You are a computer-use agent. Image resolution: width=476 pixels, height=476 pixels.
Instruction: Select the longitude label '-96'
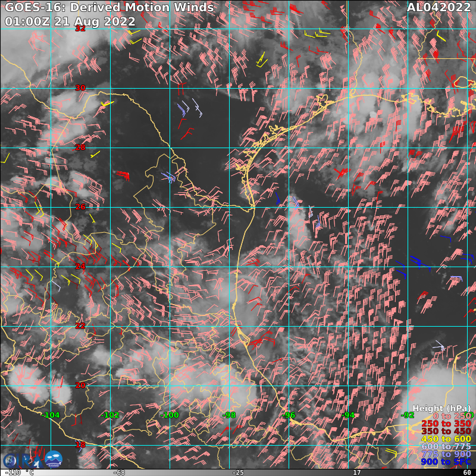click(x=289, y=415)
